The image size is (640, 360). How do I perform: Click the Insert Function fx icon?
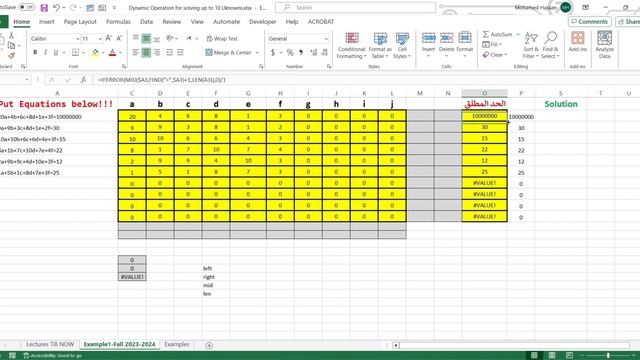tap(83, 80)
